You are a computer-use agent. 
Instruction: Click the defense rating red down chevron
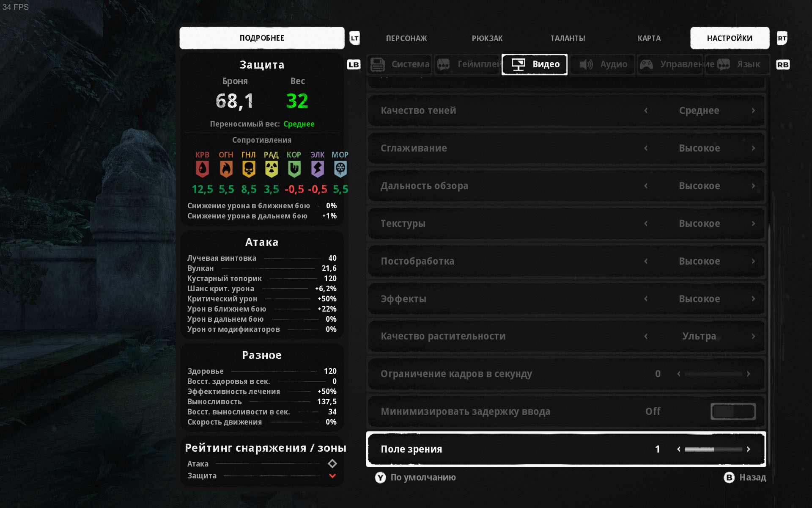[x=332, y=476]
